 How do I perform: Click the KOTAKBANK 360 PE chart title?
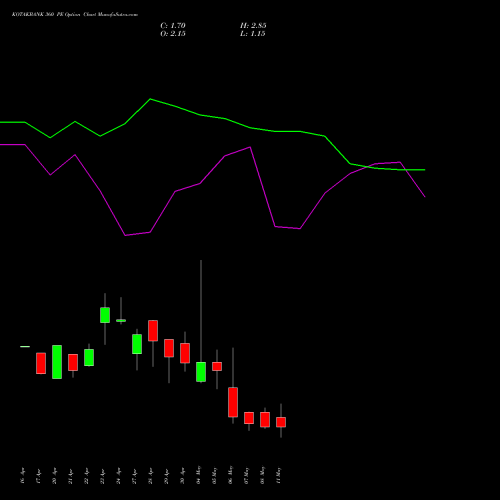pos(75,14)
